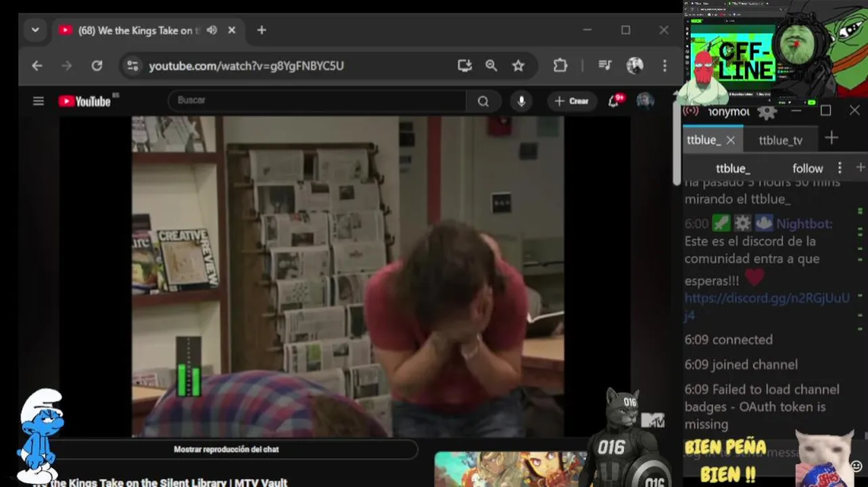Go to YouTube home via logo

click(x=85, y=101)
